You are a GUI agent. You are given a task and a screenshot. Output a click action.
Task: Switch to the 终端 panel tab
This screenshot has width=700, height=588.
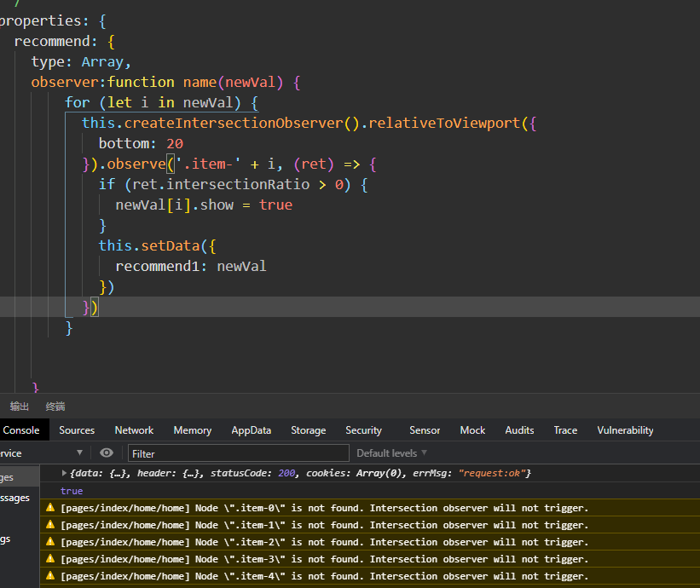coord(55,406)
